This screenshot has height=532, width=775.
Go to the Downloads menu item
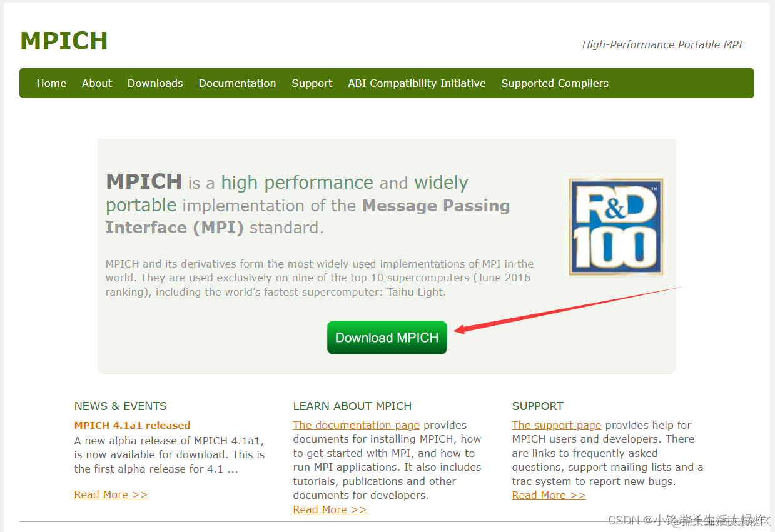155,83
